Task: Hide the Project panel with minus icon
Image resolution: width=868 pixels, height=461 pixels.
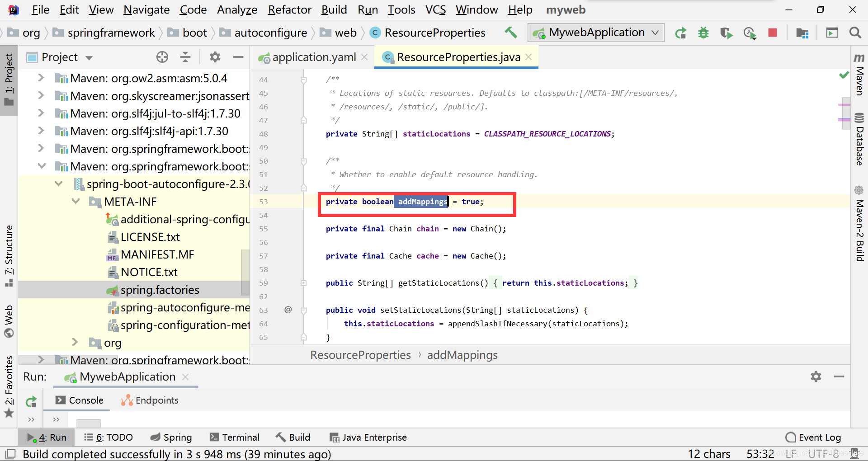Action: pyautogui.click(x=238, y=57)
